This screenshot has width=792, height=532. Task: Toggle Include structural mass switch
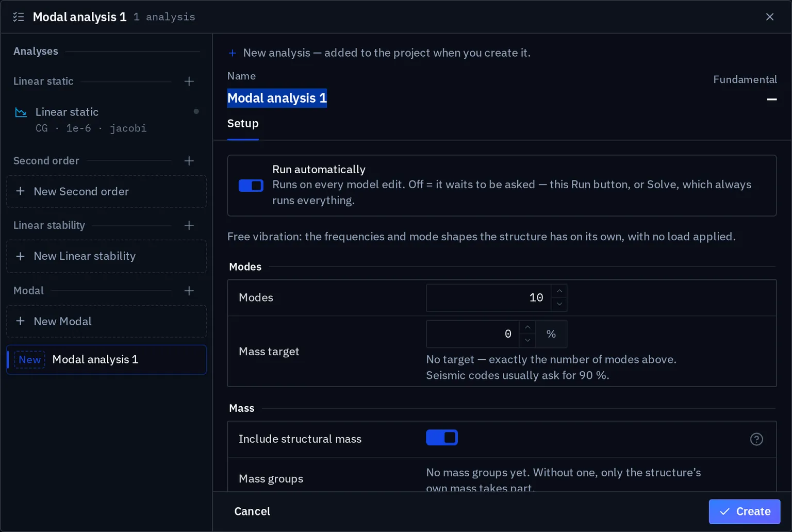(x=442, y=438)
